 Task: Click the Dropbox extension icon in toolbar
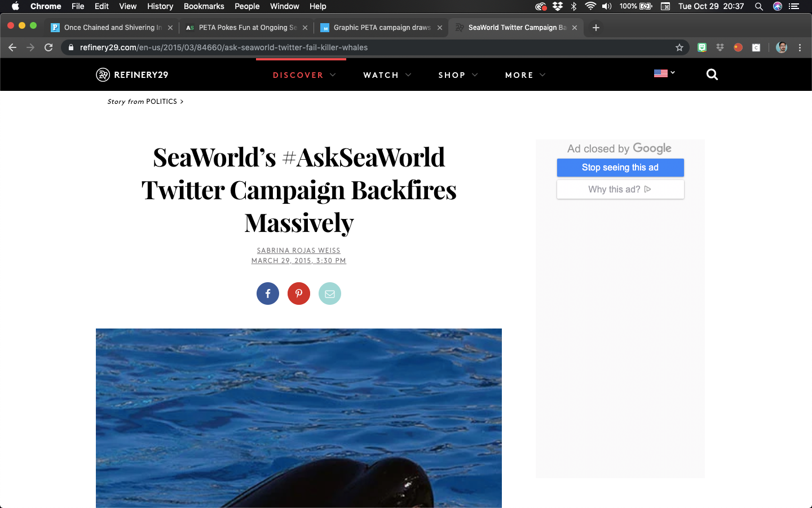tap(720, 47)
